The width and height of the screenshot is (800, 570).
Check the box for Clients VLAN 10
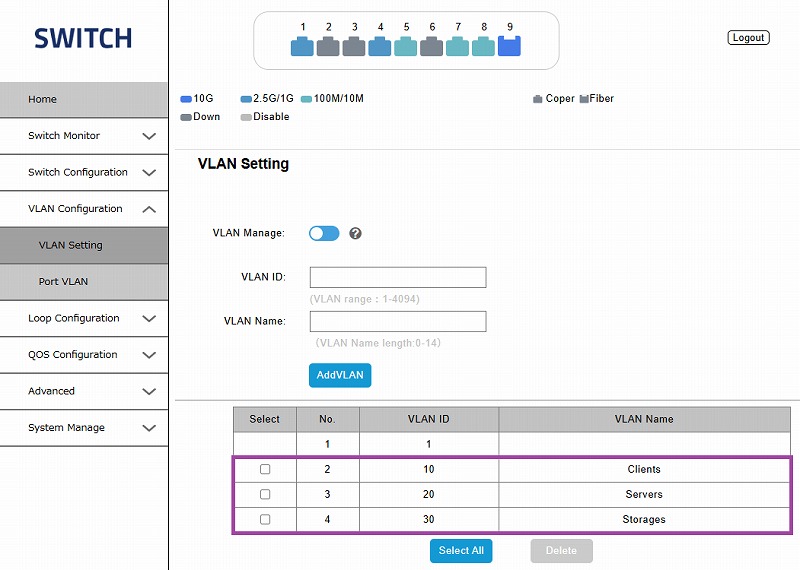coord(265,469)
